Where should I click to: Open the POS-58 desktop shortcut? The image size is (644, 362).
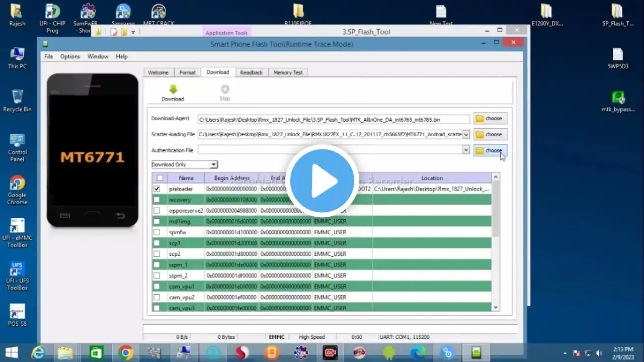coord(17,315)
